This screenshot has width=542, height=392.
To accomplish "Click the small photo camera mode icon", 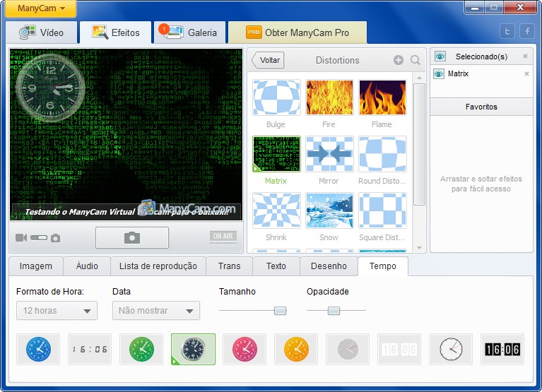I will point(55,238).
